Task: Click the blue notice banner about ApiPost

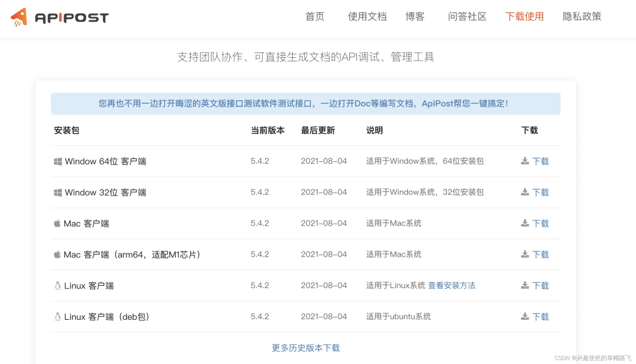Action: 305,103
